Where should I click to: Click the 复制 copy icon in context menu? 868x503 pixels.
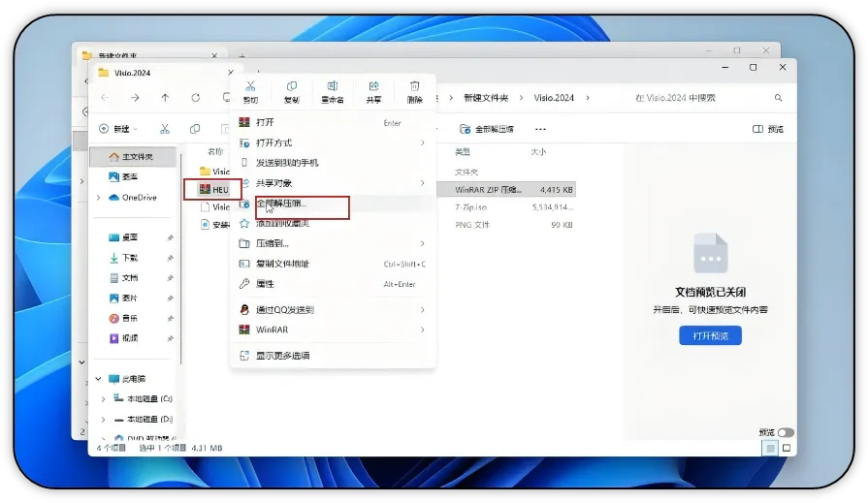pos(291,86)
